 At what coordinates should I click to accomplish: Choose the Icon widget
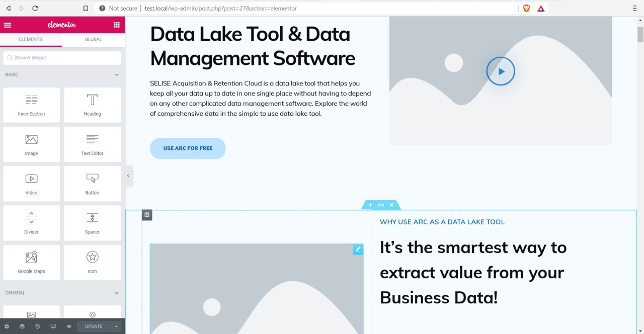(x=92, y=262)
